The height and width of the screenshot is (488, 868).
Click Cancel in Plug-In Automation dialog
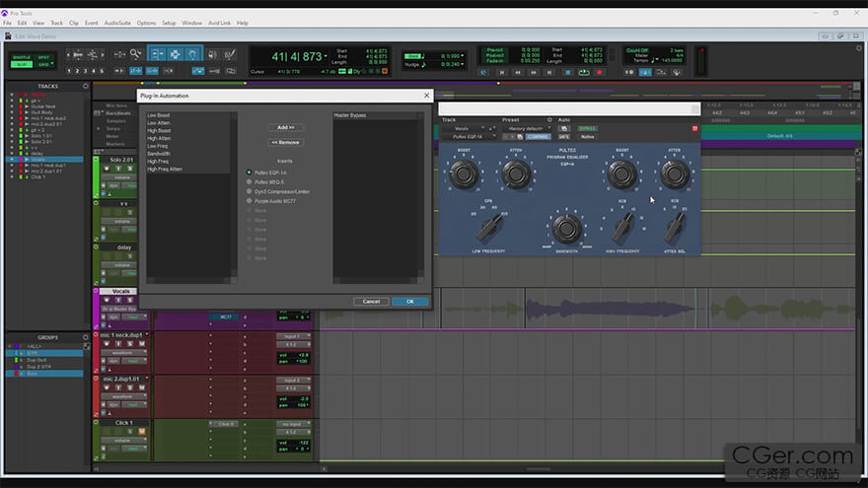click(371, 302)
